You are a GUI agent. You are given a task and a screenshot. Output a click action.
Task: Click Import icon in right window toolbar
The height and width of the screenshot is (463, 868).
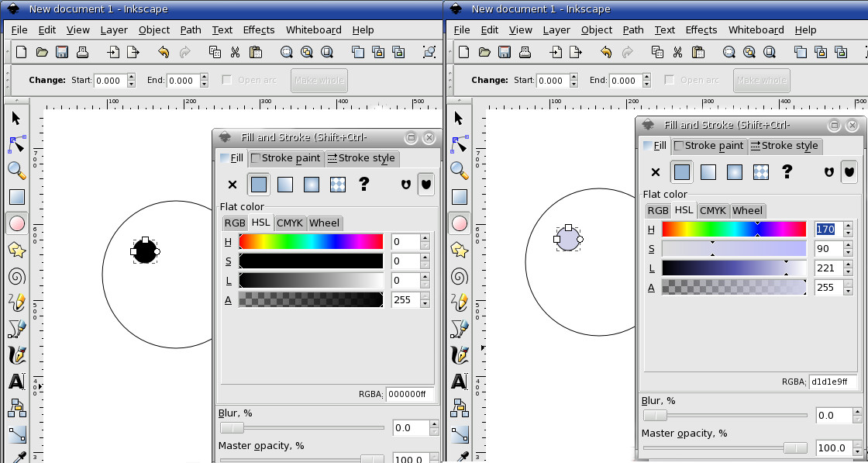click(556, 52)
